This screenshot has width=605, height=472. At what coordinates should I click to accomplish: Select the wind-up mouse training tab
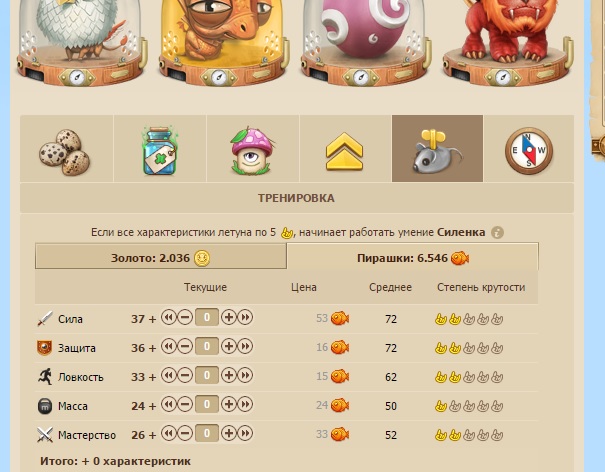click(x=438, y=149)
